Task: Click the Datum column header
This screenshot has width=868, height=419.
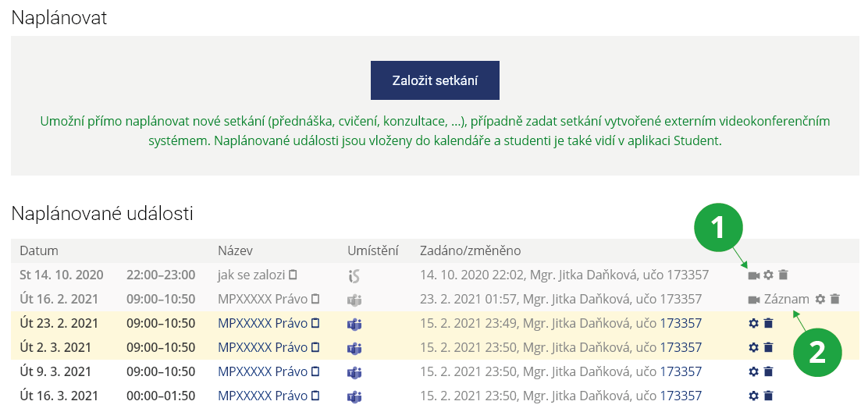Action: pos(39,250)
